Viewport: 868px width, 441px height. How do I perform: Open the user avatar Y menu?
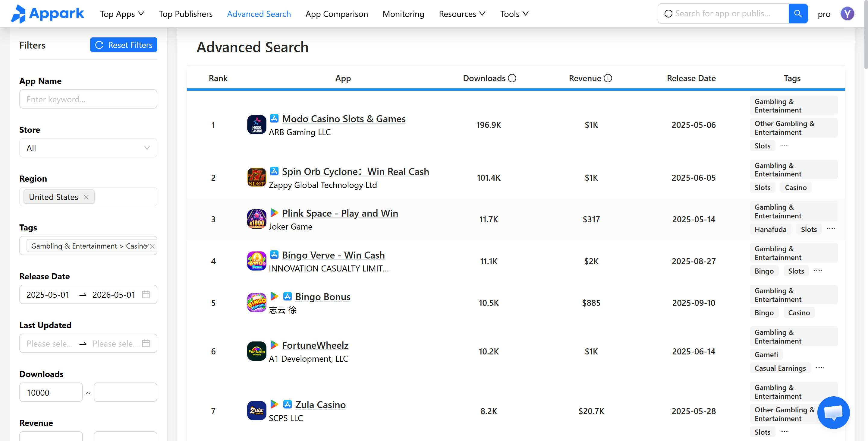click(x=847, y=14)
